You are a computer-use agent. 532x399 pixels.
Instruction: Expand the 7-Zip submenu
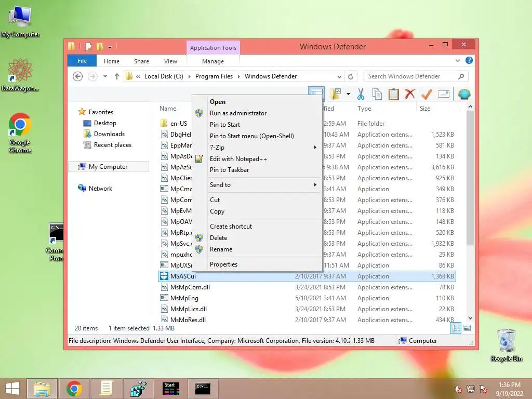click(x=258, y=147)
